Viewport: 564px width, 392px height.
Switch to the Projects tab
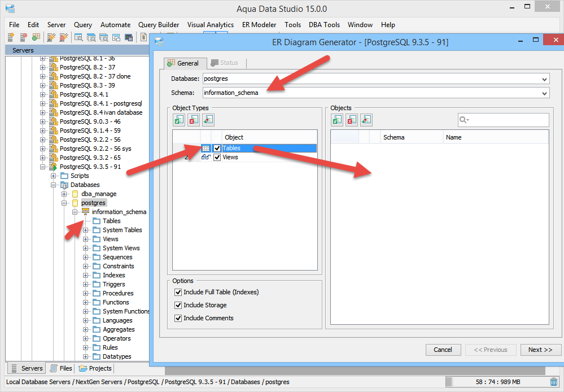pyautogui.click(x=95, y=368)
